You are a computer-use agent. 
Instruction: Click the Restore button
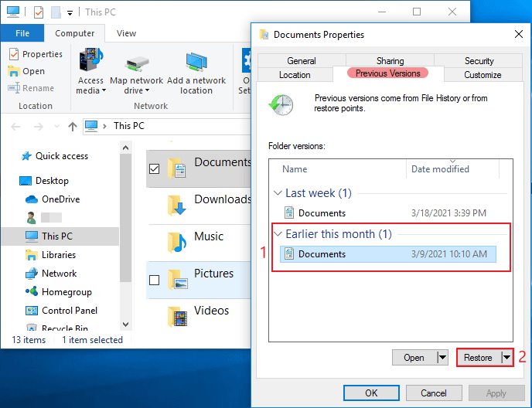pos(478,358)
